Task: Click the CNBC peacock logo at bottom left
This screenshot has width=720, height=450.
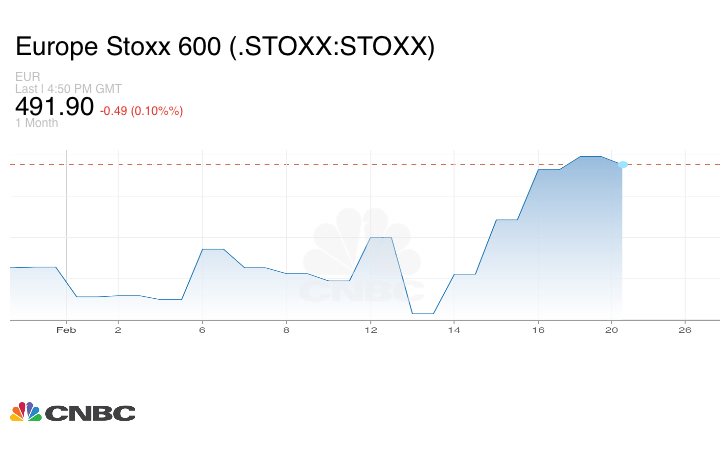Action: pyautogui.click(x=25, y=411)
